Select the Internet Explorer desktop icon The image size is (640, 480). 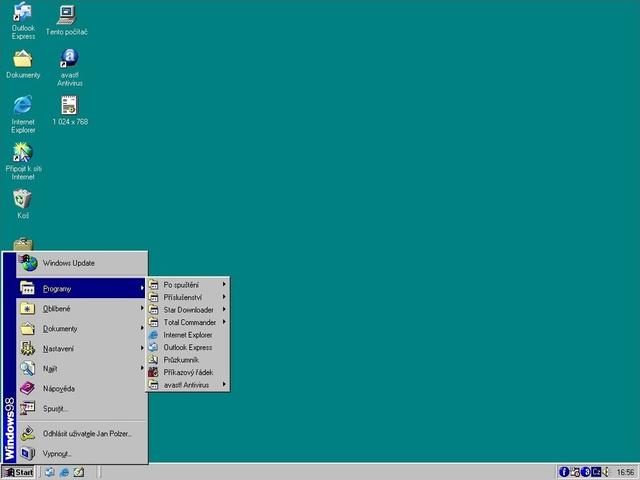pyautogui.click(x=23, y=114)
